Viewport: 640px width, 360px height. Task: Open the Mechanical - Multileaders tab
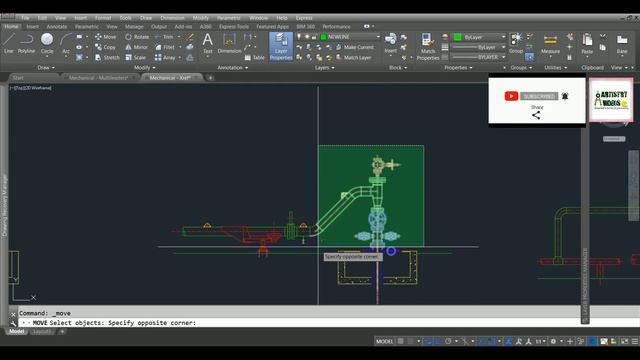pos(98,78)
